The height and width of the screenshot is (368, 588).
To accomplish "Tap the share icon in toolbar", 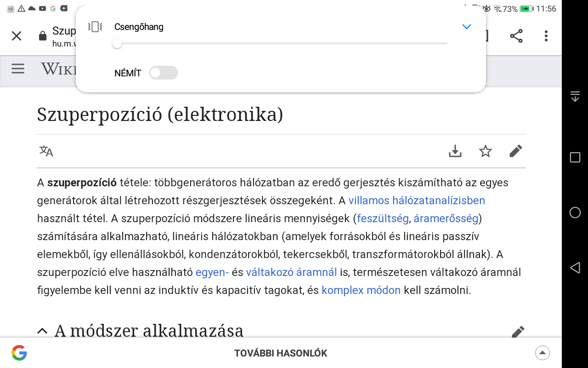I will click(516, 36).
